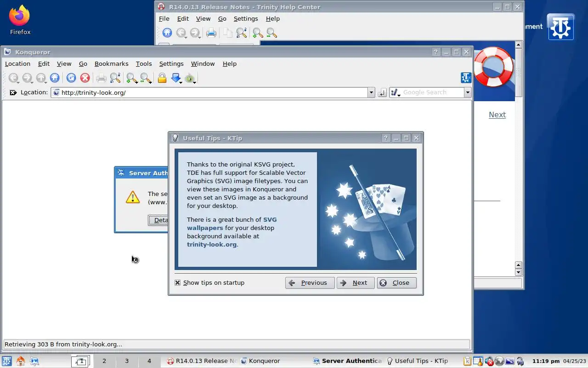Open Konqueror's Tools menu

pyautogui.click(x=144, y=63)
